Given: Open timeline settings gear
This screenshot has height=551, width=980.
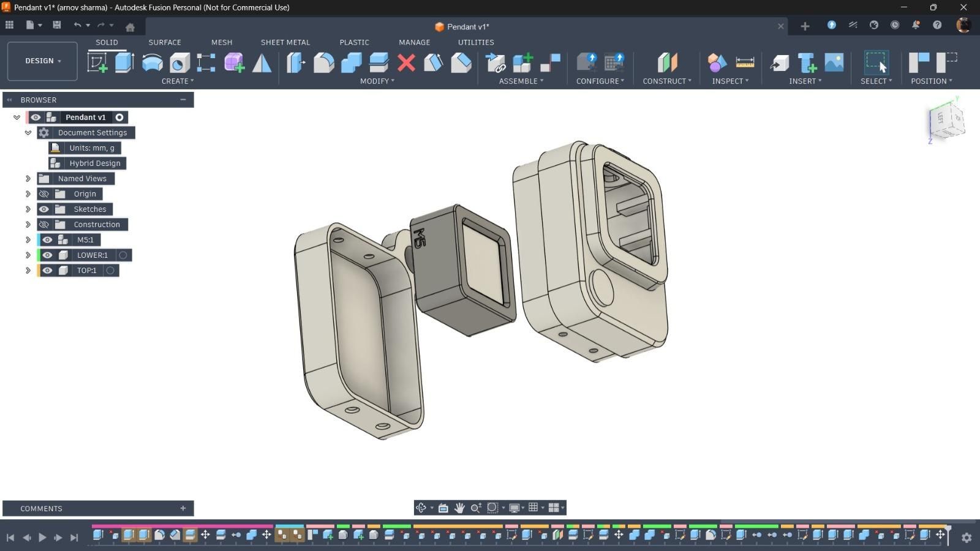Looking at the screenshot, I should pos(967,538).
